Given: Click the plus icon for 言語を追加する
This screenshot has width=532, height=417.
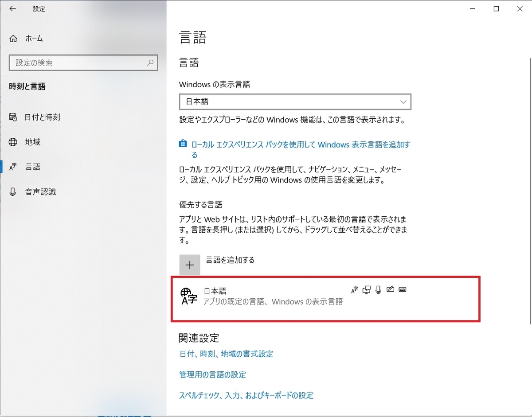Looking at the screenshot, I should [190, 265].
